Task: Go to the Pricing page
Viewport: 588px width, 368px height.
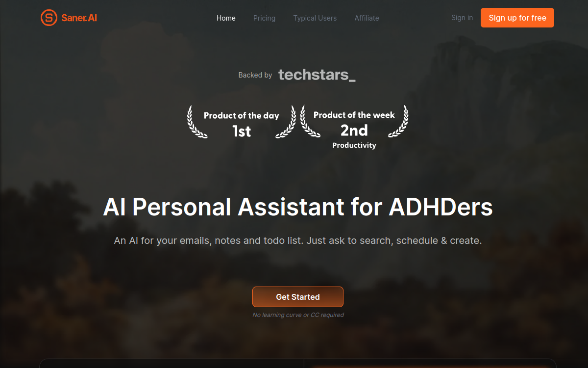Action: (x=264, y=18)
